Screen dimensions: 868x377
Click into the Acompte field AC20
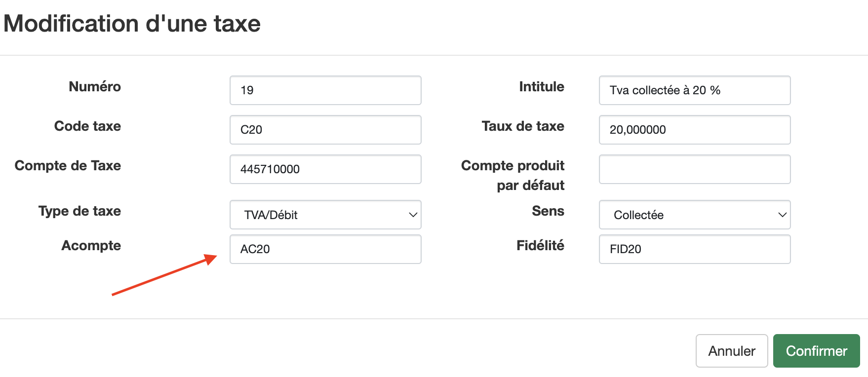(x=325, y=249)
